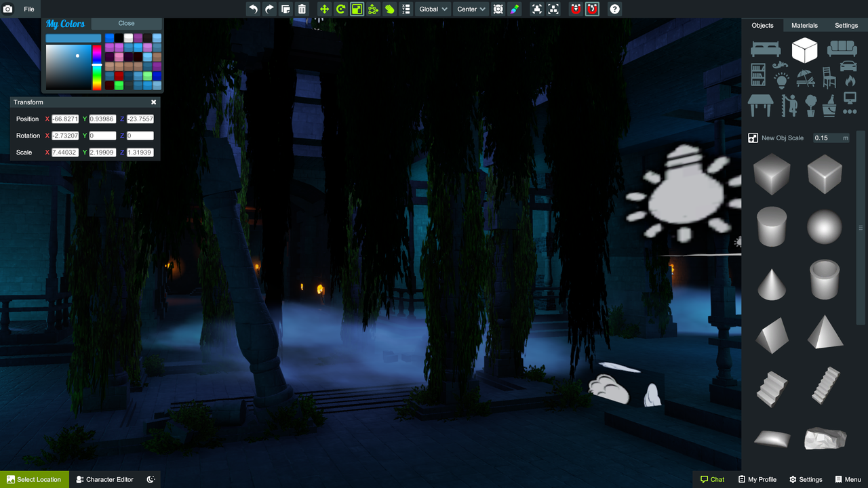Viewport: 868px width, 488px height.
Task: Select the fire effects category icon
Action: [x=850, y=81]
